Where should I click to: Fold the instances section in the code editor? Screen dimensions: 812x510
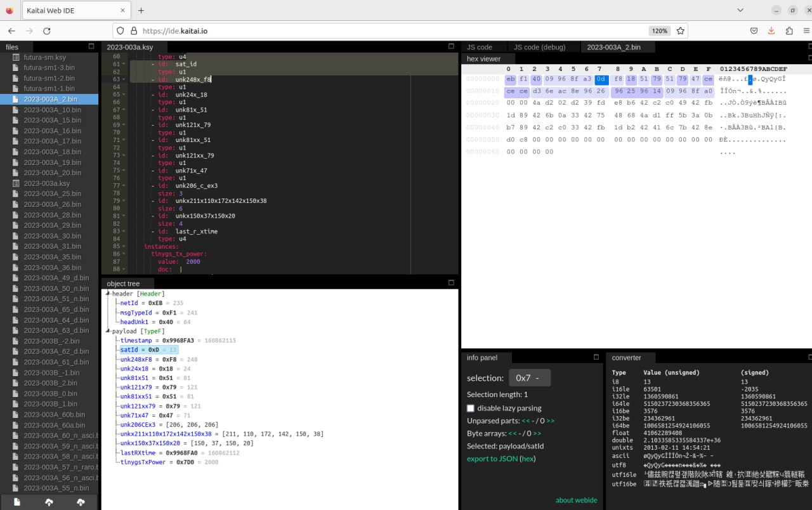[x=124, y=247]
